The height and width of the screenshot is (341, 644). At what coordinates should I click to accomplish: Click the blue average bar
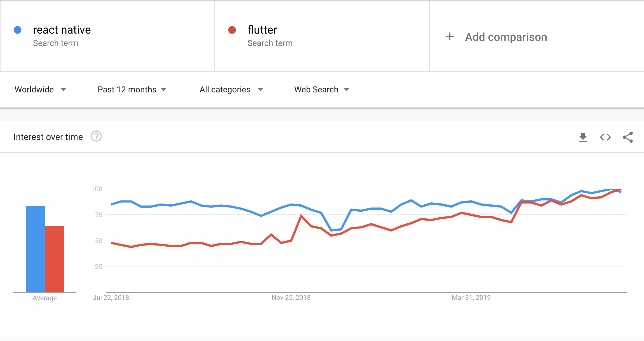pos(35,249)
